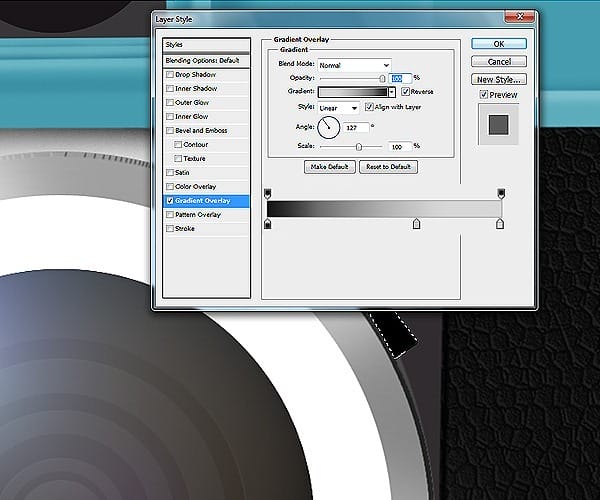Click the Angle value field
Screen dimensions: 600x500
point(356,127)
